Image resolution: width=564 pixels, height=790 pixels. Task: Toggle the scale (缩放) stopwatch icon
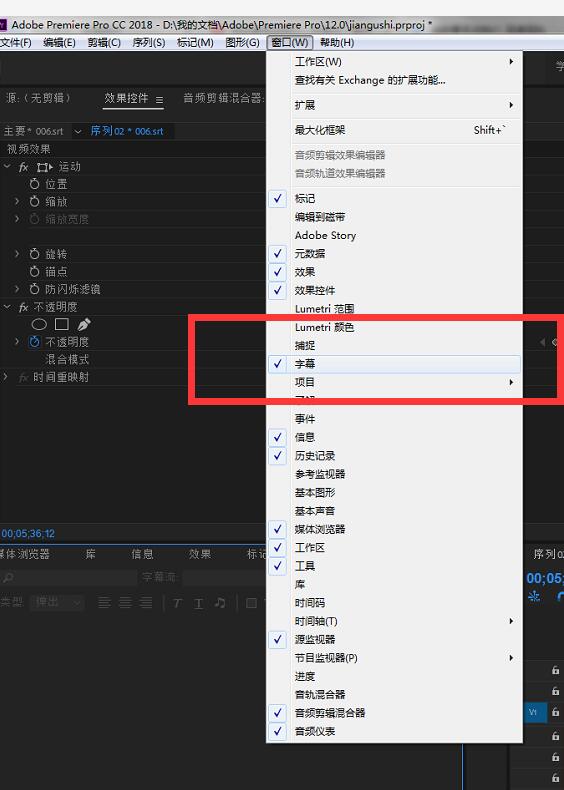click(x=34, y=202)
